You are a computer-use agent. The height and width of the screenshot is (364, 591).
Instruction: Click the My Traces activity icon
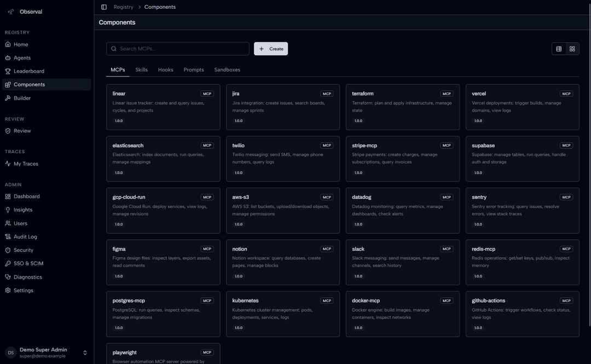tap(8, 164)
